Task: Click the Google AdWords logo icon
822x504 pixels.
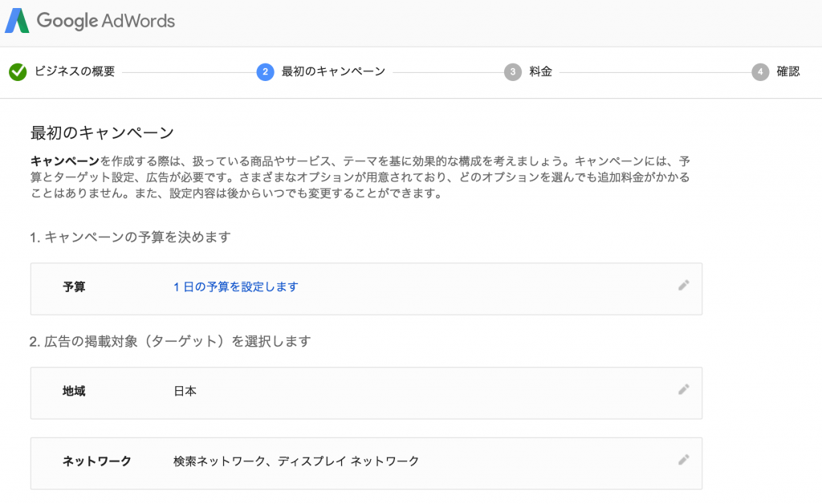Action: click(x=17, y=21)
